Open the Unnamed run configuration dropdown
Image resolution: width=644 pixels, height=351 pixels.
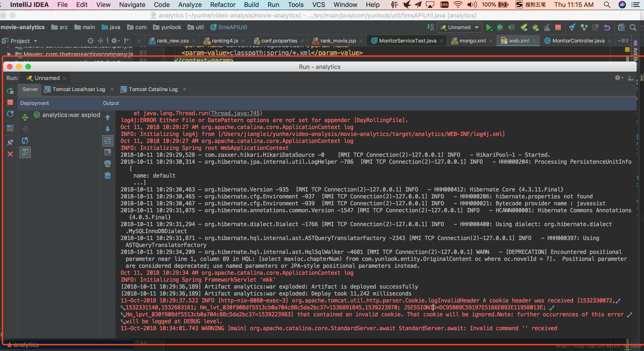[459, 27]
